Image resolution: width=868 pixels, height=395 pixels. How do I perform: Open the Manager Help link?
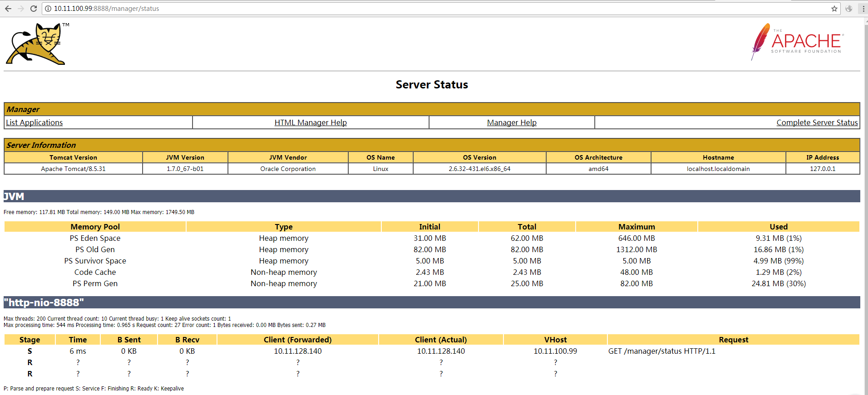512,122
